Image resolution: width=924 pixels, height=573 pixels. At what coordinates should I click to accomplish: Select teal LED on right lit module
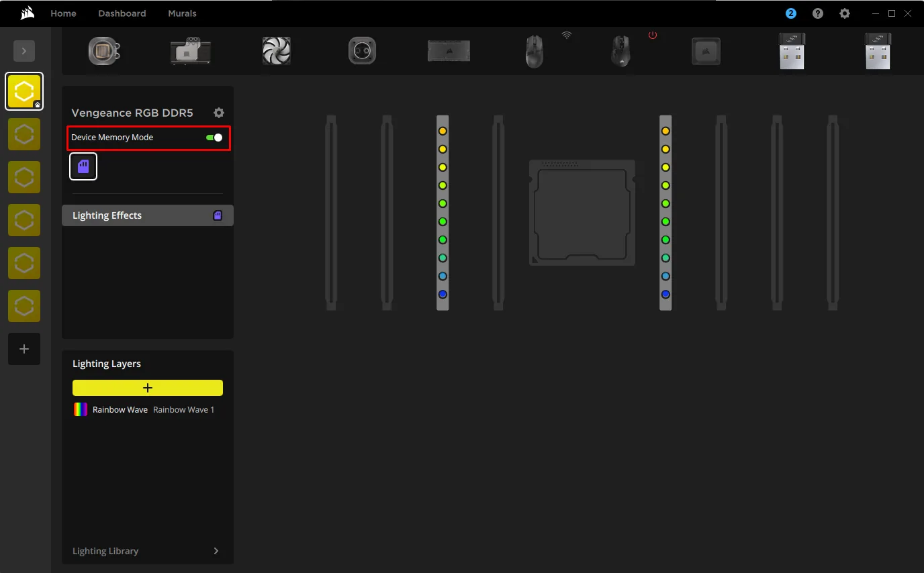[665, 258]
